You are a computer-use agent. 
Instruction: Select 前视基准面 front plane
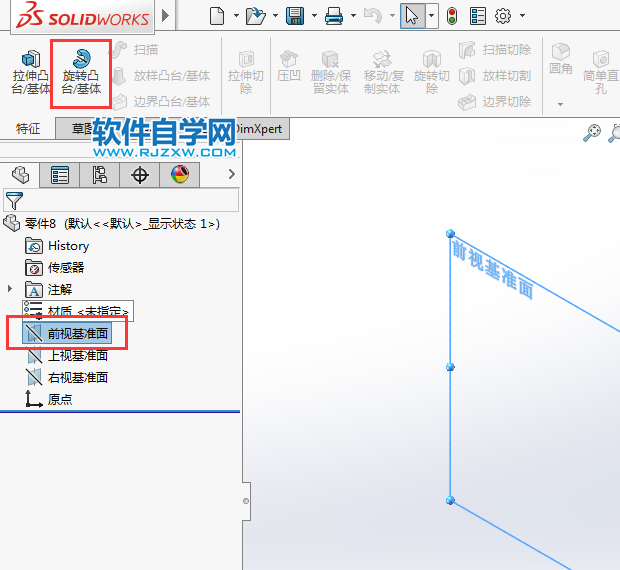pos(67,334)
